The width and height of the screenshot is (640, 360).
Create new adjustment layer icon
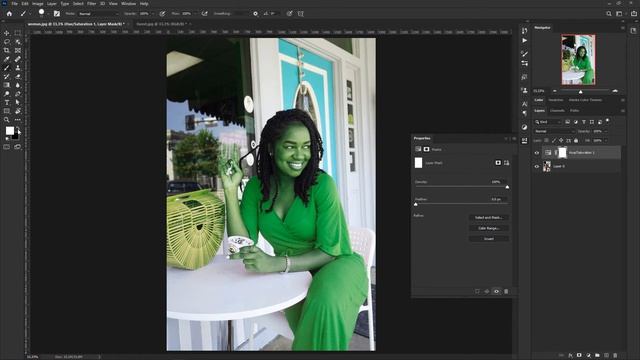(588, 356)
